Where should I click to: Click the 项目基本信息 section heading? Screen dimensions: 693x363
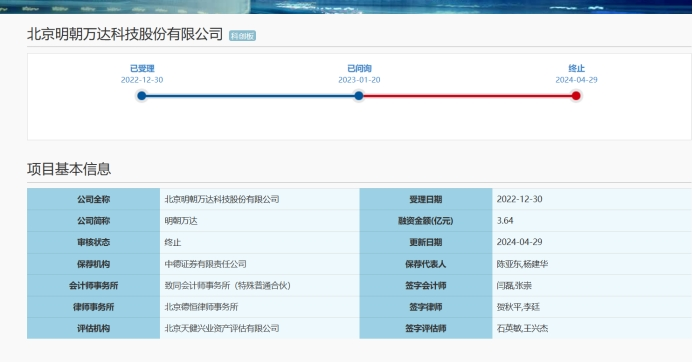69,169
